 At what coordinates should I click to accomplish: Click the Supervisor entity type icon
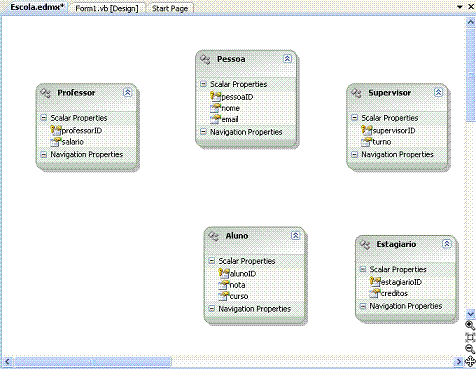click(356, 93)
